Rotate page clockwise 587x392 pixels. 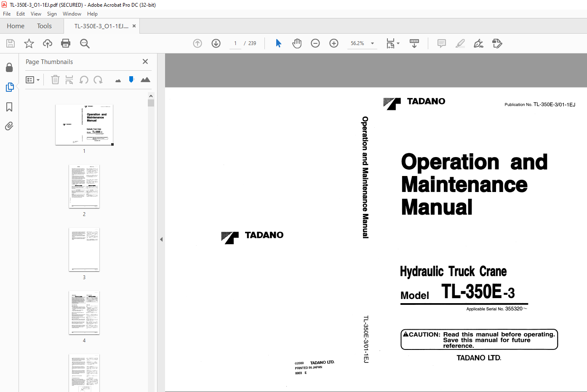98,80
